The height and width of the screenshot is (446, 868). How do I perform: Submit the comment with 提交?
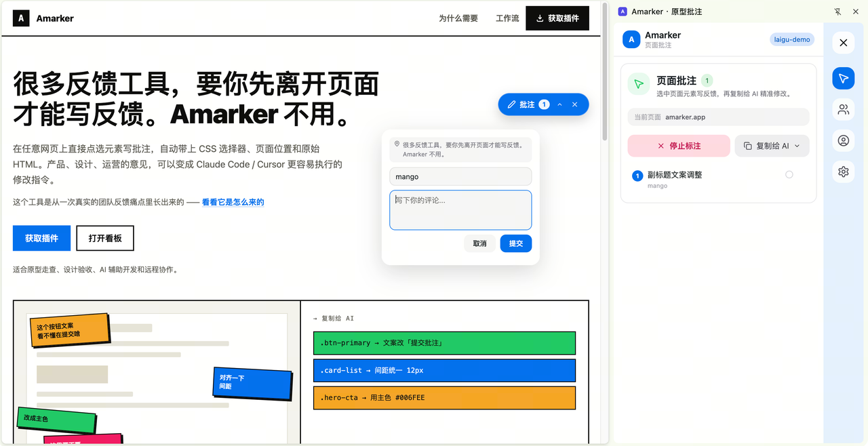click(516, 243)
